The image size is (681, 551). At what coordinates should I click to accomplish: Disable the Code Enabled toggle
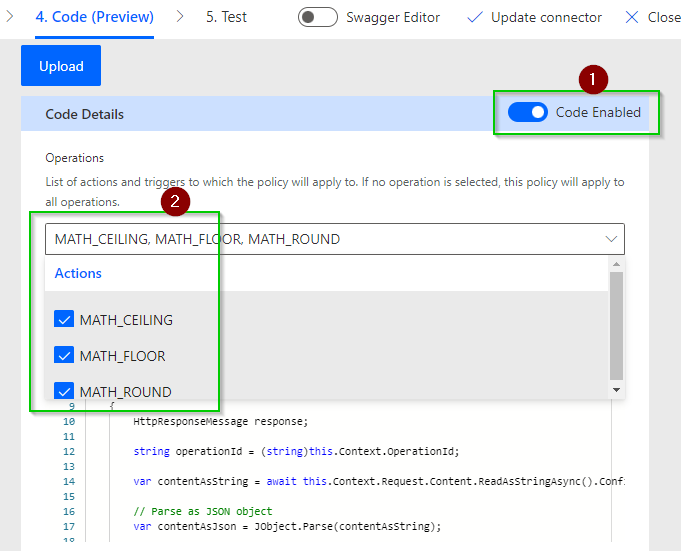[x=527, y=112]
